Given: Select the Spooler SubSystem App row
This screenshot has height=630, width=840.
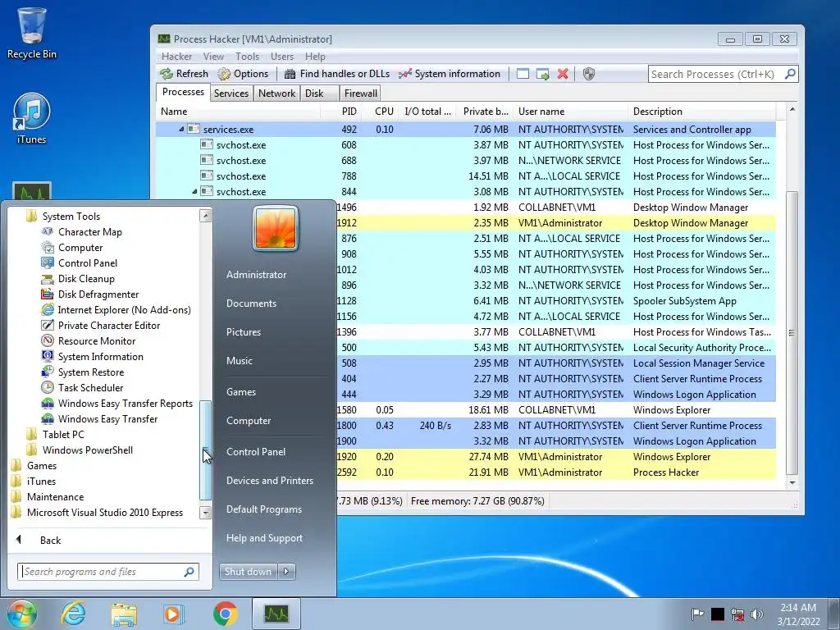Looking at the screenshot, I should [556, 301].
